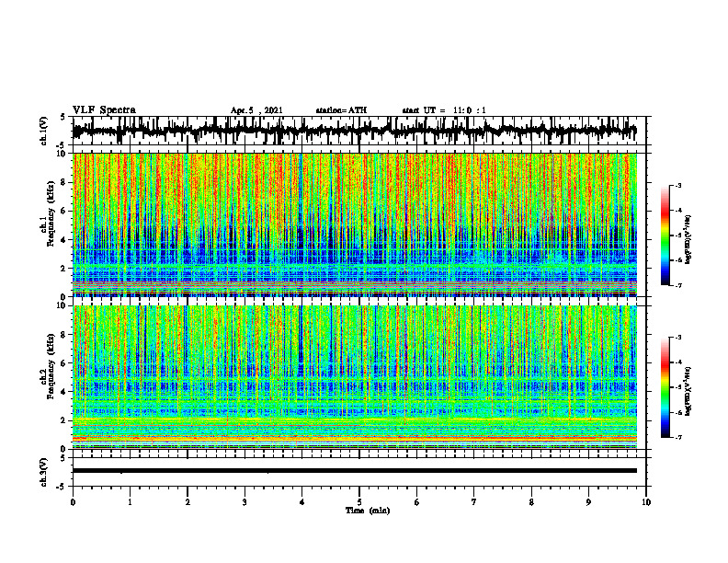Click the "Time (min)" axis label
The height and width of the screenshot is (563, 728).
click(x=368, y=511)
